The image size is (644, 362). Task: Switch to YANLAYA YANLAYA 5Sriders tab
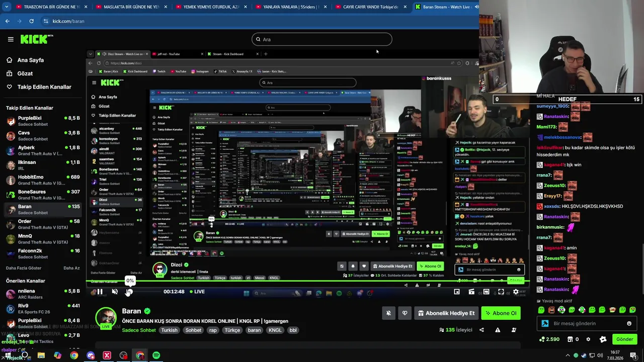[x=291, y=7]
